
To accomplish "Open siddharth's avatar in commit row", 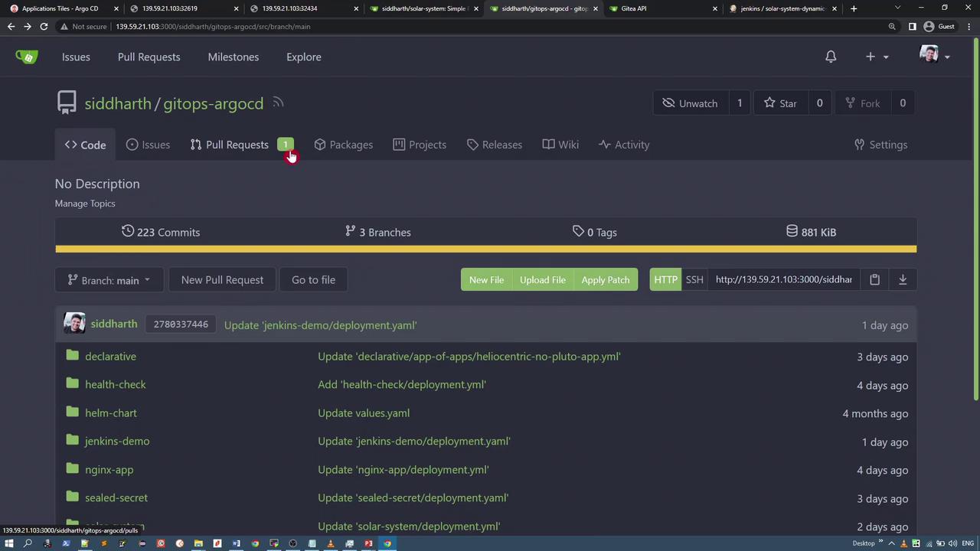I will pyautogui.click(x=74, y=324).
